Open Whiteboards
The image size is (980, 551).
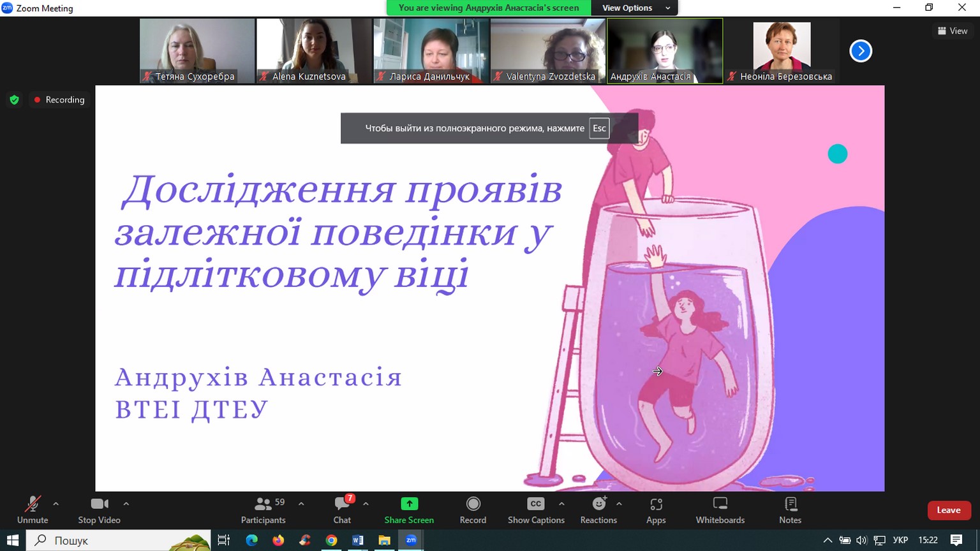(720, 510)
